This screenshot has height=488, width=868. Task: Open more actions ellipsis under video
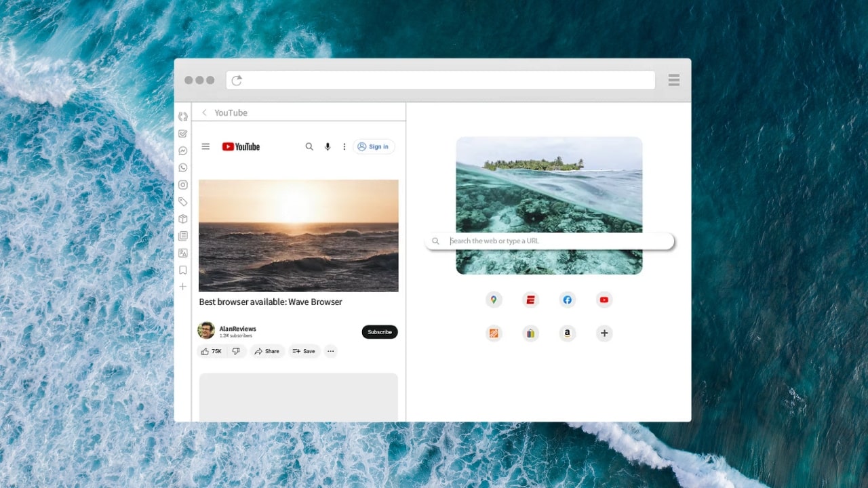tap(330, 351)
